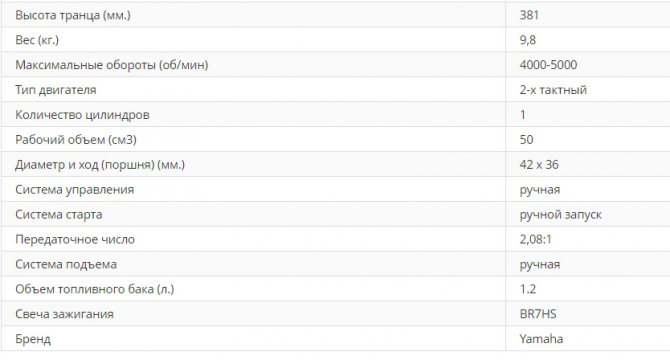670x360 pixels.
Task: Click the transom height value 381
Action: [529, 15]
